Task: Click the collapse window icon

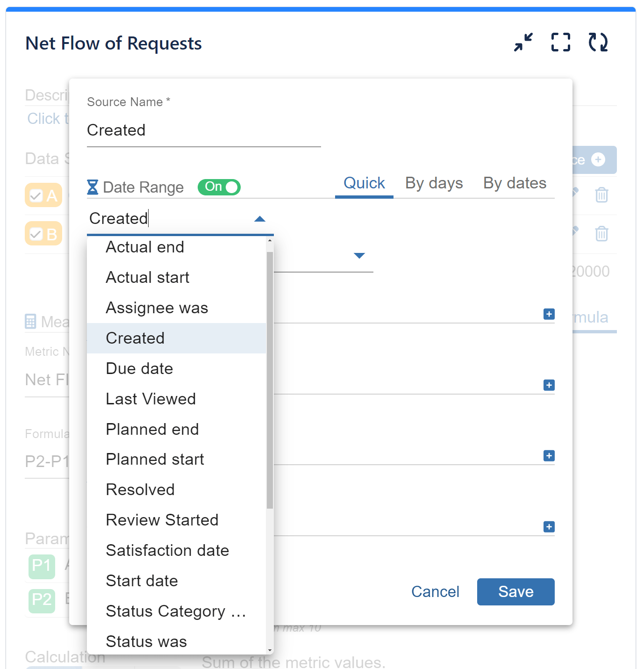Action: [523, 43]
